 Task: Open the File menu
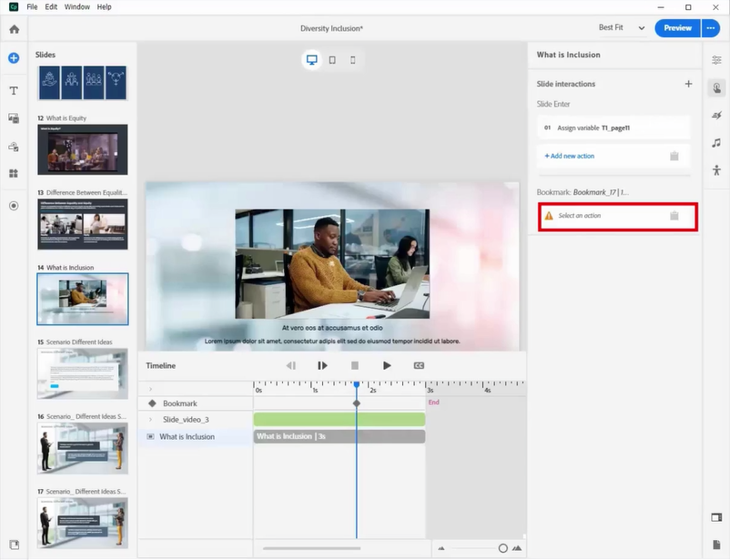coord(32,7)
